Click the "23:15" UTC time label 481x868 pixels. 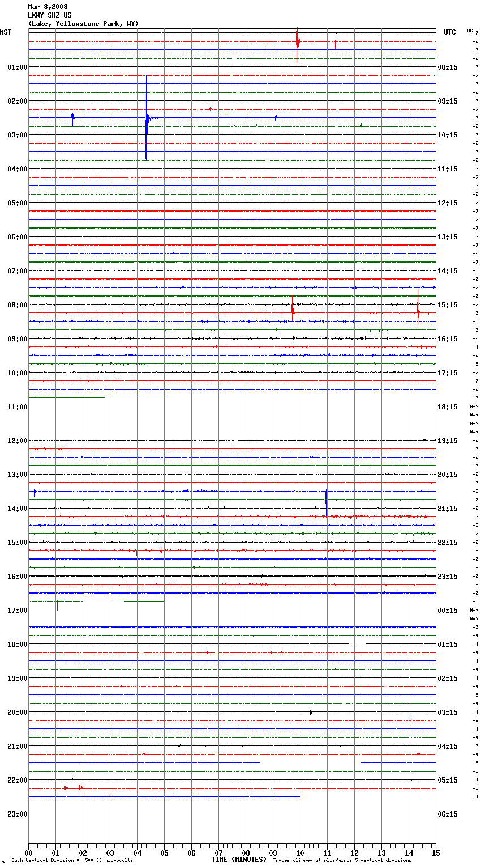click(448, 577)
